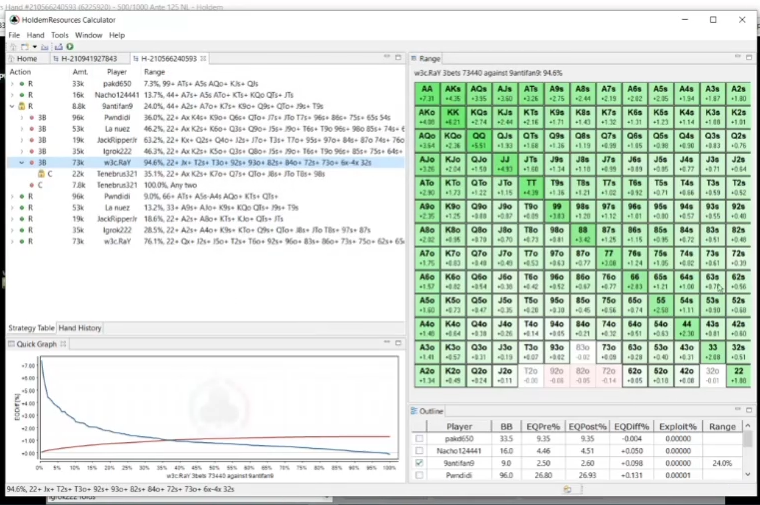Collapse the w3c.RaY 73k 3B row
760x505 pixels.
pos(22,162)
